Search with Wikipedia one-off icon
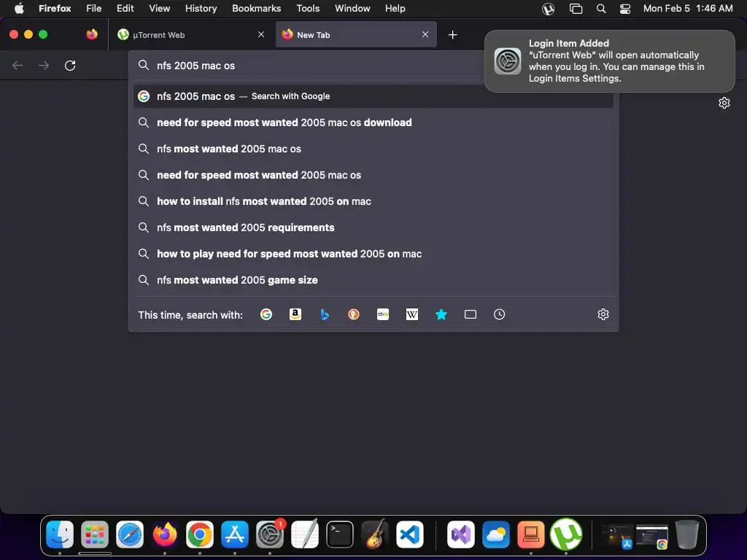Screen dimensions: 747x560 (x=412, y=314)
